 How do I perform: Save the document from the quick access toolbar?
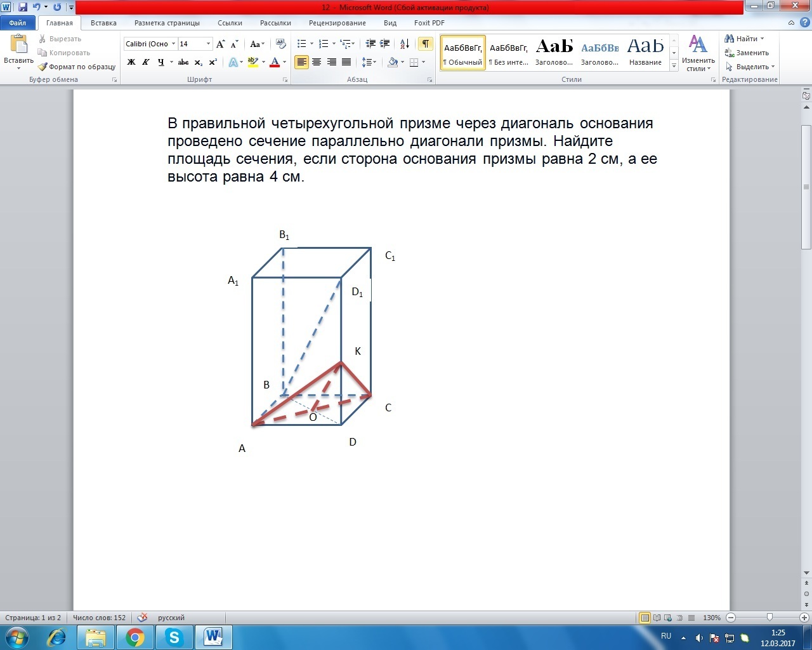pos(23,8)
